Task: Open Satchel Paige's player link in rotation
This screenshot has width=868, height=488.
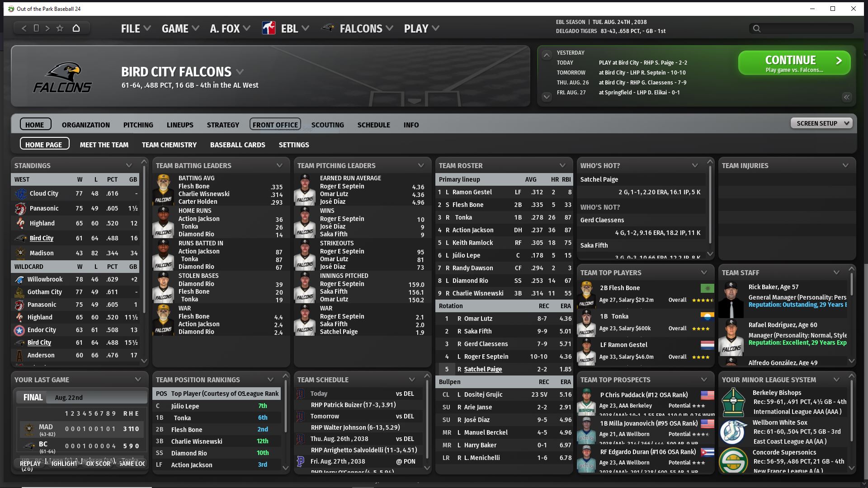Action: click(x=483, y=369)
